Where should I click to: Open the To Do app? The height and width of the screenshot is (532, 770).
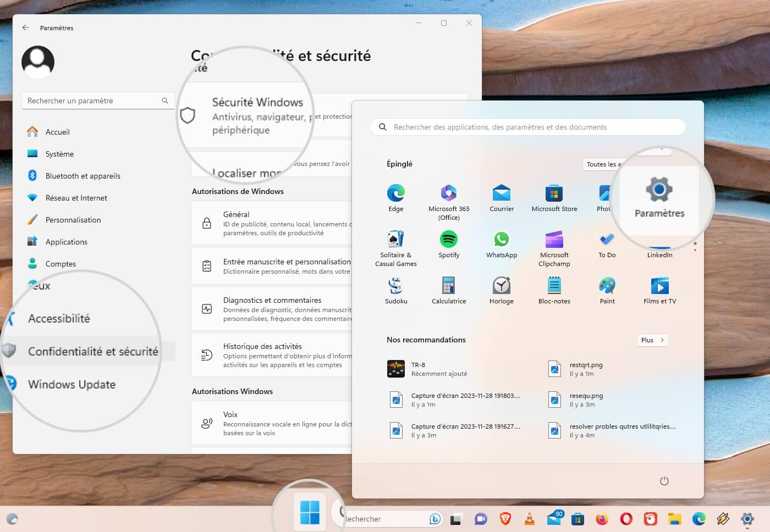[x=607, y=244]
